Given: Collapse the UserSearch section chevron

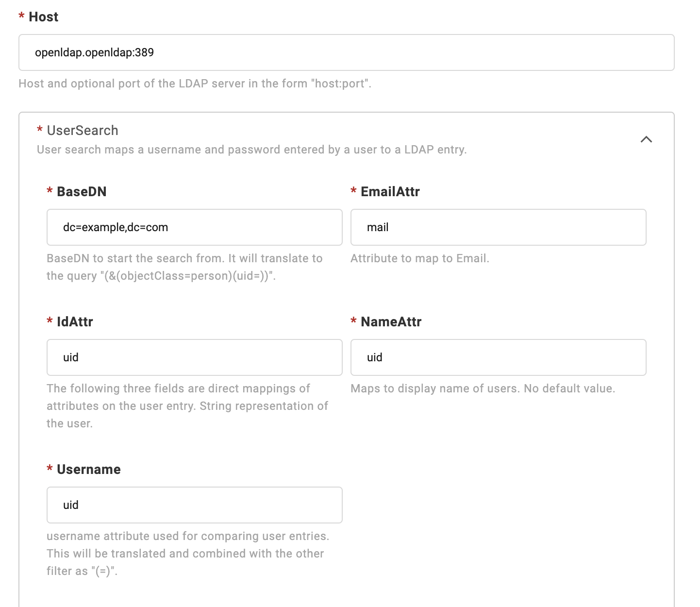Looking at the screenshot, I should tap(646, 140).
